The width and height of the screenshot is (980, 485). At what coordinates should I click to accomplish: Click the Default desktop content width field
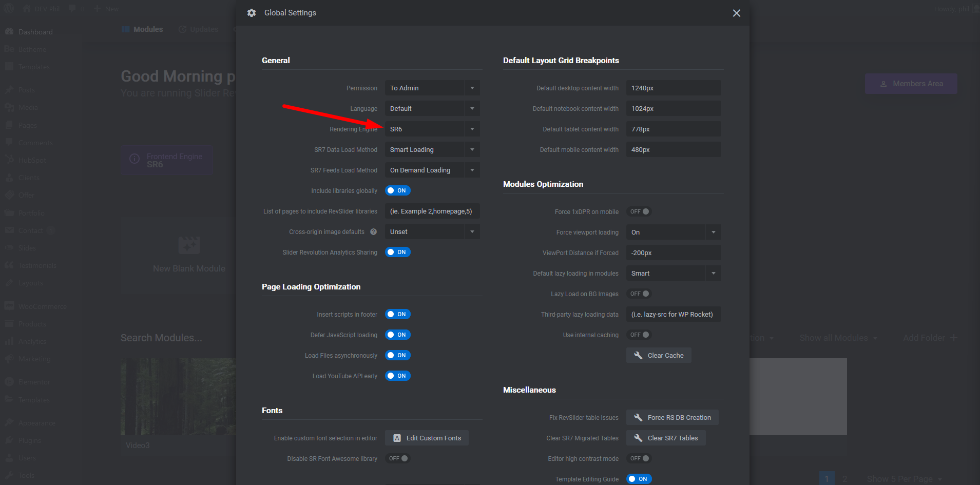(x=673, y=88)
